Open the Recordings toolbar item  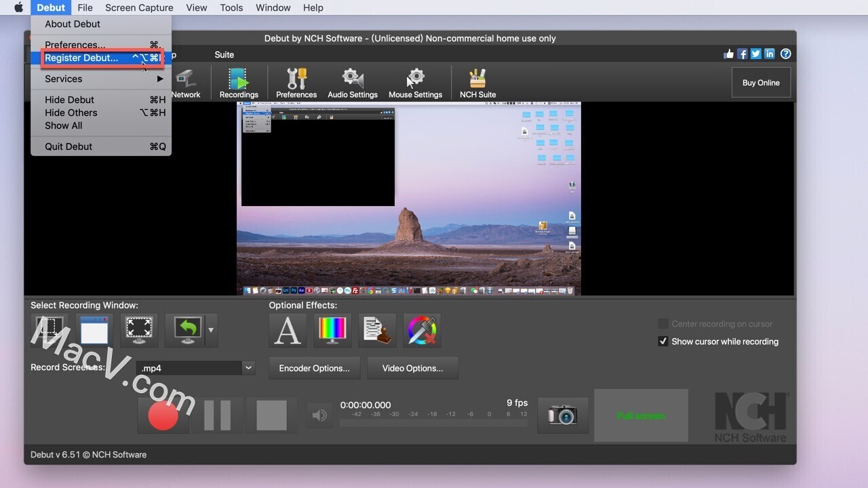tap(239, 83)
